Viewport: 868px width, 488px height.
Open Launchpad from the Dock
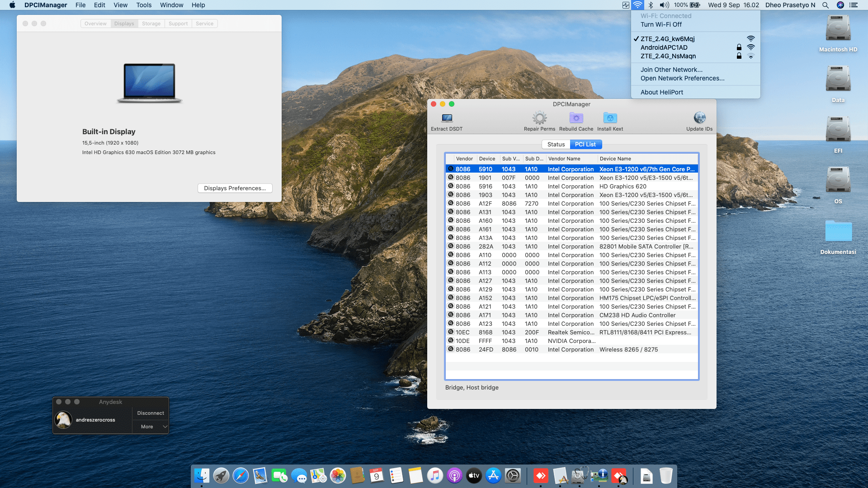tap(221, 475)
